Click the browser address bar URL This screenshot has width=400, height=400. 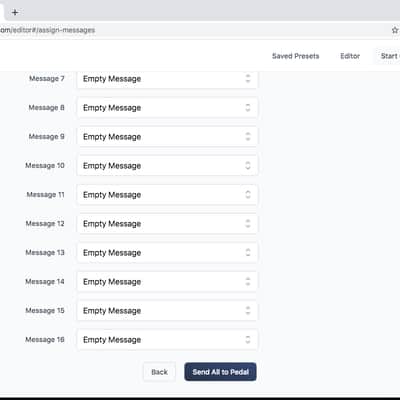pos(48,30)
